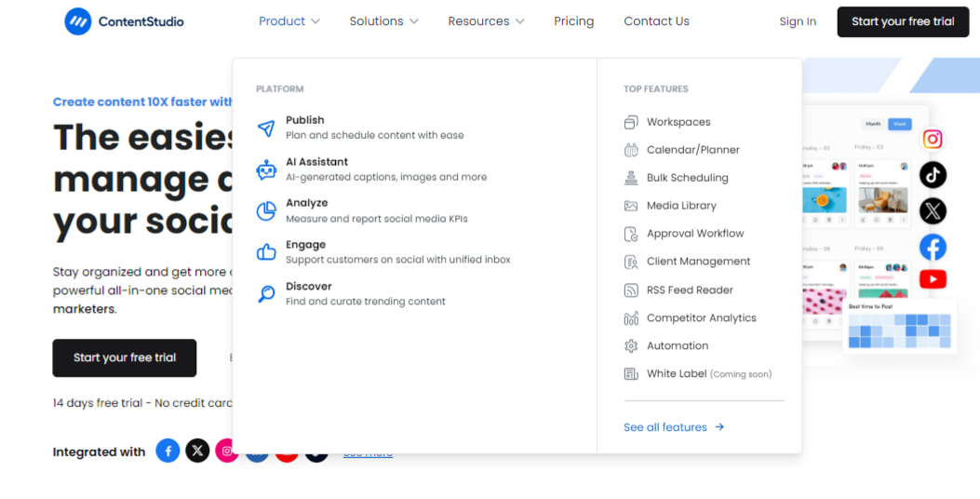The height and width of the screenshot is (499, 980).
Task: Click the ContentStudio logo icon
Action: pos(78,21)
